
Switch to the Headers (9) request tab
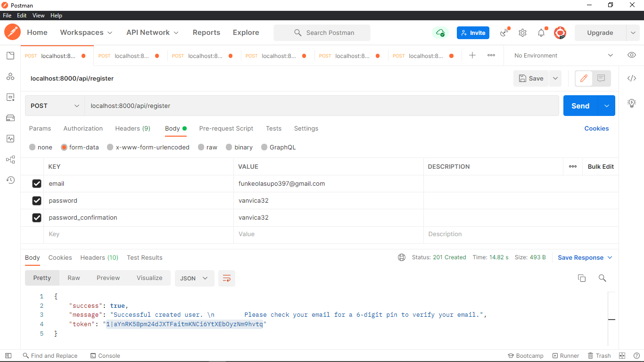(132, 128)
